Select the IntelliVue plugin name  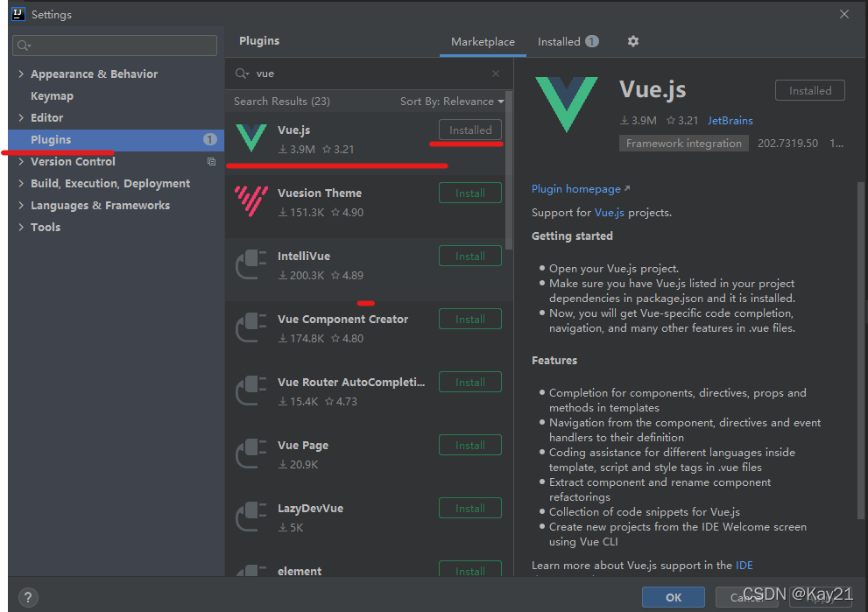click(304, 257)
